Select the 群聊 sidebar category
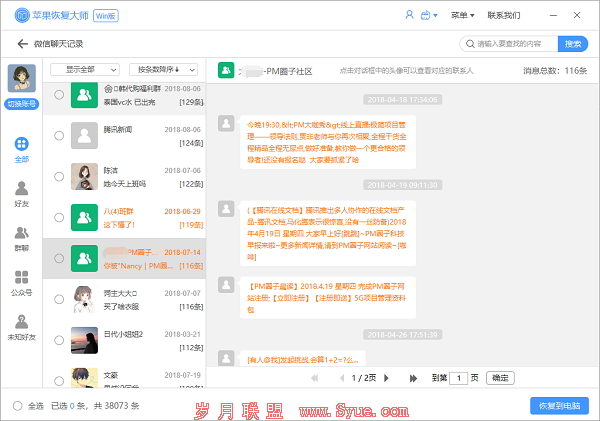 [21, 239]
